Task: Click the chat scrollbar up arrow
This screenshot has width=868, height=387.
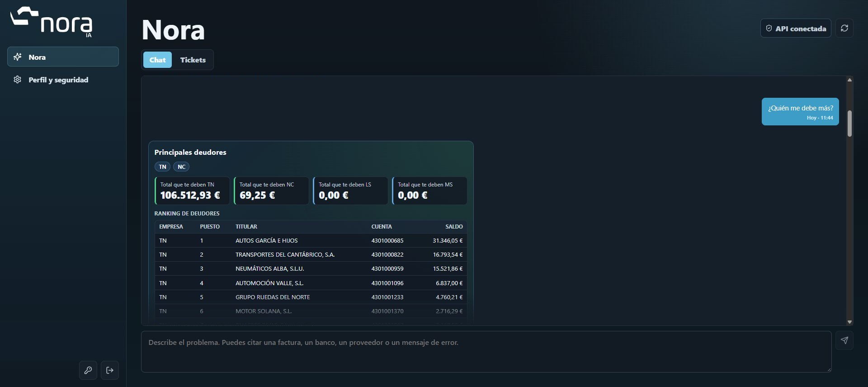Action: (849, 80)
